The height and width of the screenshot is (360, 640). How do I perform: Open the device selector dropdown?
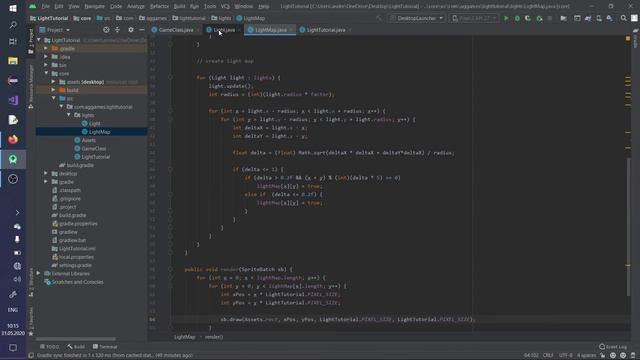tap(474, 18)
